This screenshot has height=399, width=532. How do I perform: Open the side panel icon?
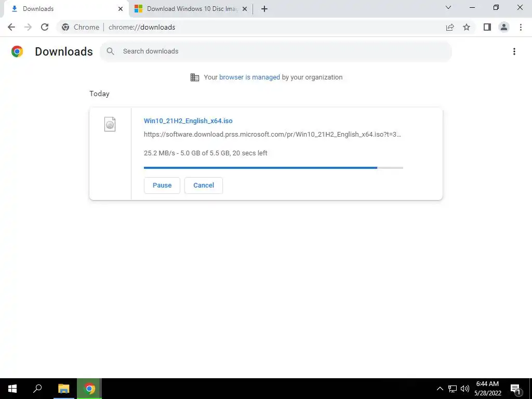[x=487, y=27]
